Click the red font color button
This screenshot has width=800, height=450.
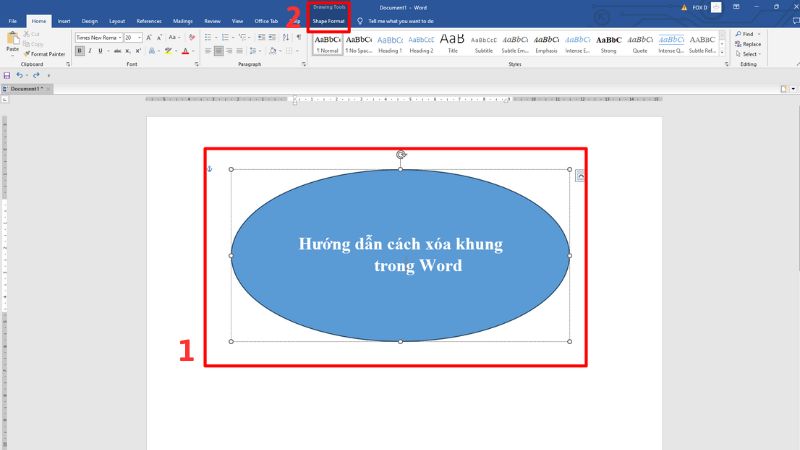click(x=186, y=51)
